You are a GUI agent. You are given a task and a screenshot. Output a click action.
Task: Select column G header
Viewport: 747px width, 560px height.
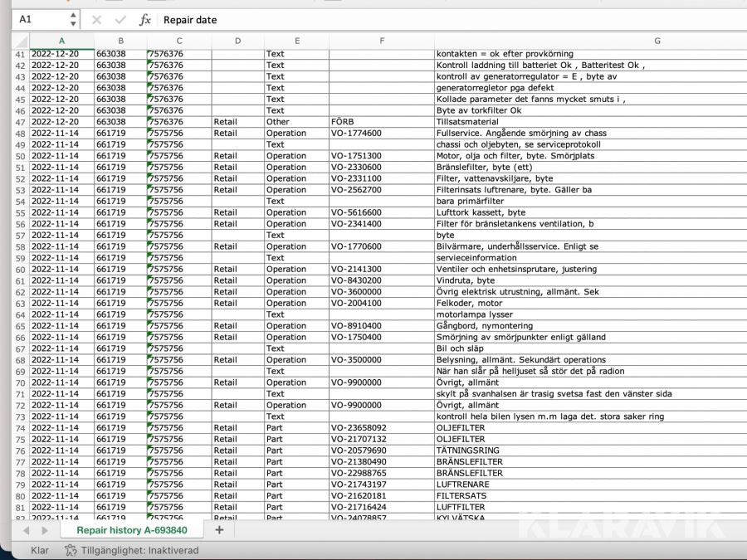point(657,41)
